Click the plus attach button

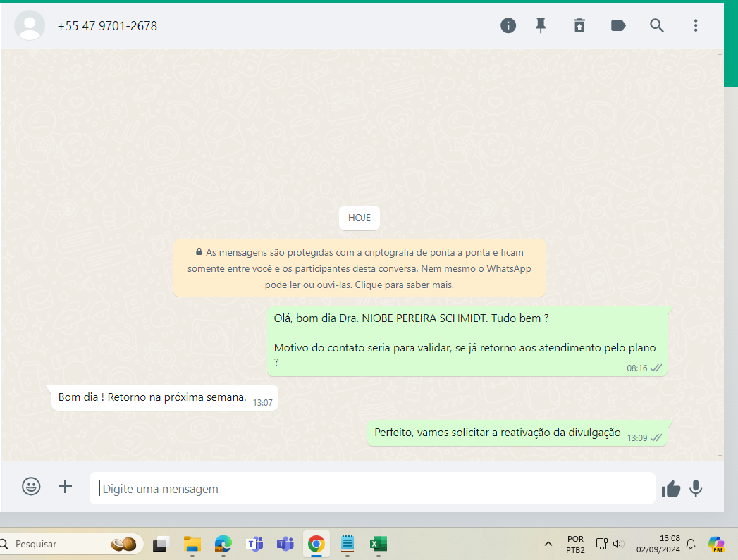[65, 486]
